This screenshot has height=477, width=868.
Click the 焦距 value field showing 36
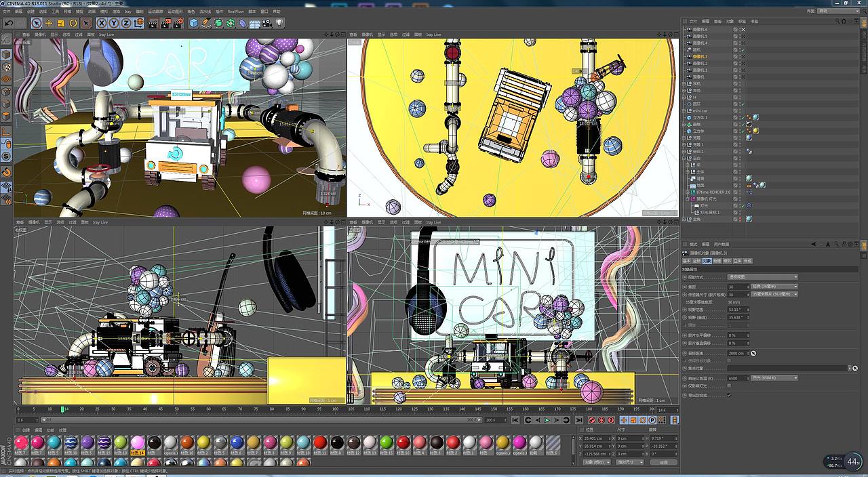tap(738, 286)
